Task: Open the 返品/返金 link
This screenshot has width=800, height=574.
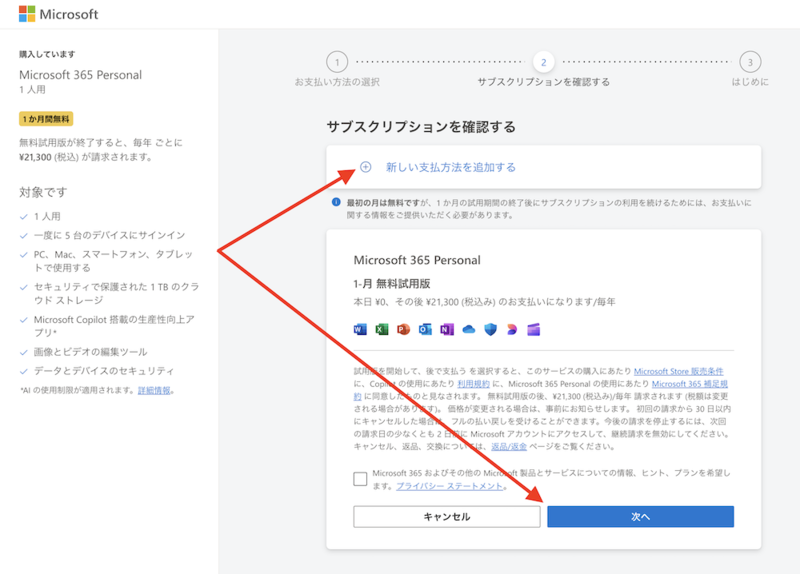Action: 509,446
